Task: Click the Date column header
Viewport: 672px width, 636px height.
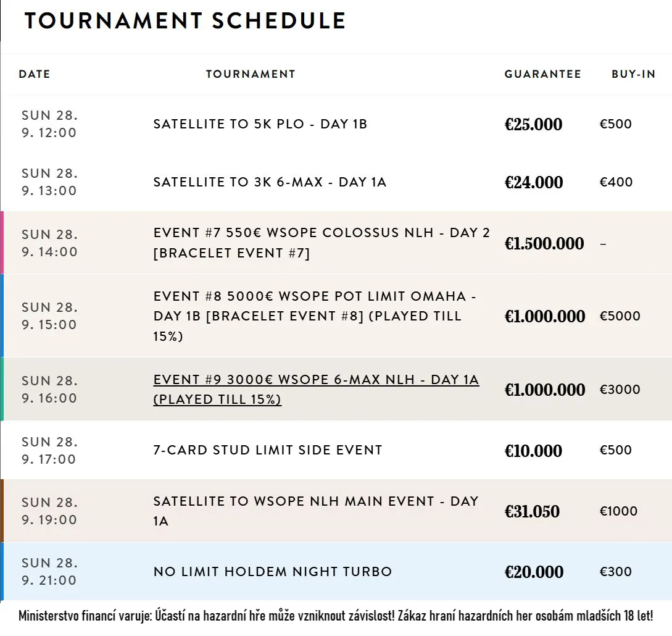Action: (x=35, y=74)
